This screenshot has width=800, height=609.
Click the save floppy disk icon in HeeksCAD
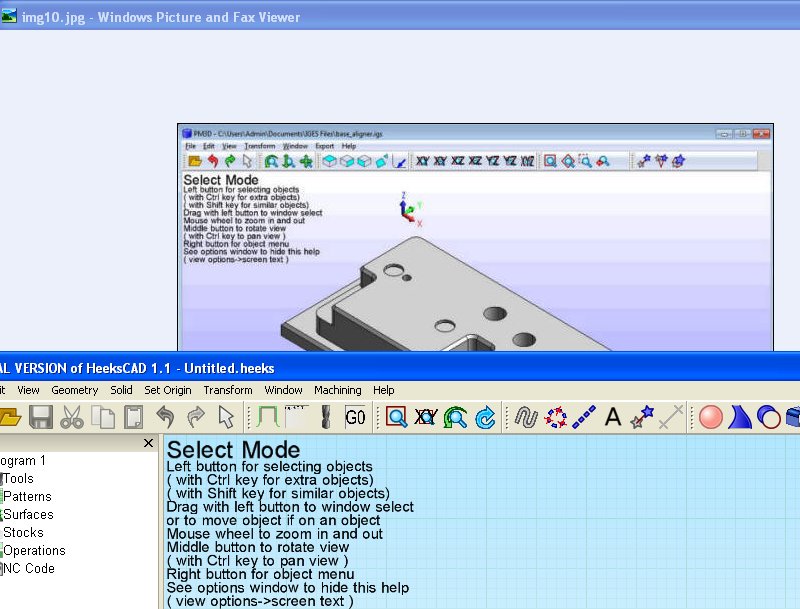point(41,417)
